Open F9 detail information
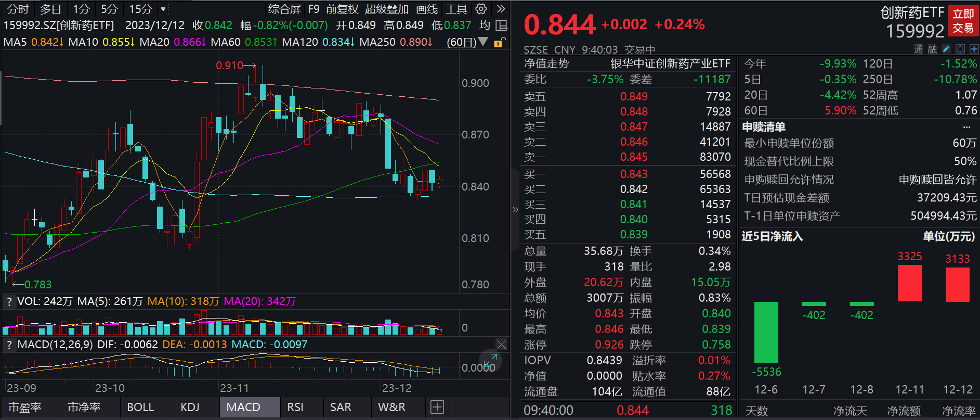The width and height of the screenshot is (980, 420). [313, 9]
